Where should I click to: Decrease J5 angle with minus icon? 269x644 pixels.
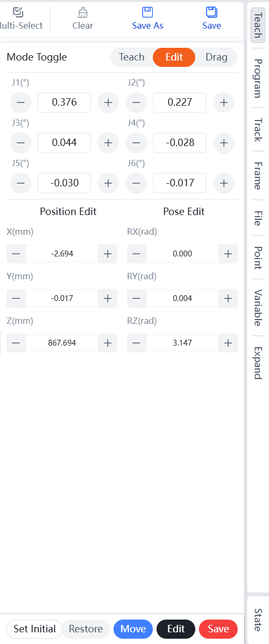pyautogui.click(x=21, y=183)
